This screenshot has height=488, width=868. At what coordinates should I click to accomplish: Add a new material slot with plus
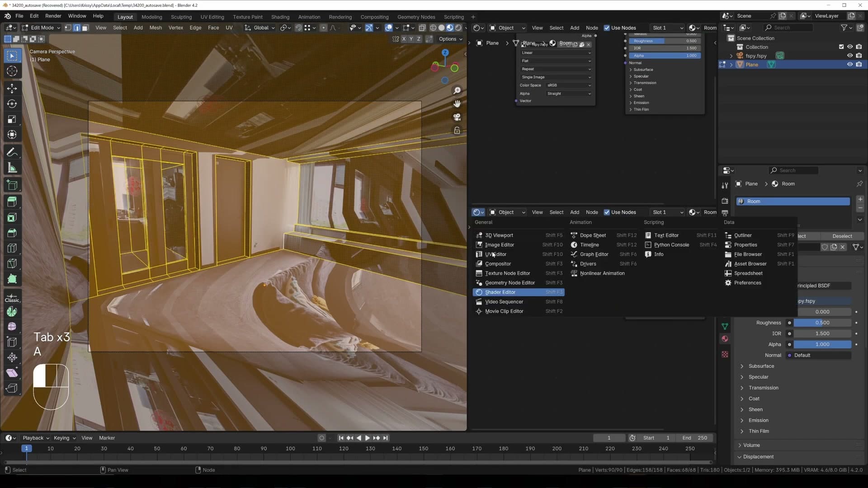click(x=860, y=199)
